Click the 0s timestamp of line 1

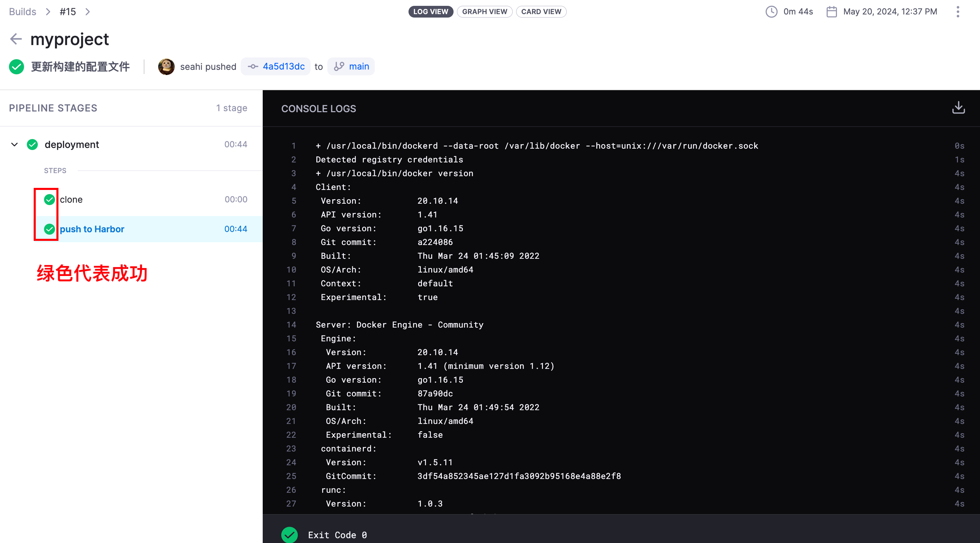[959, 146]
